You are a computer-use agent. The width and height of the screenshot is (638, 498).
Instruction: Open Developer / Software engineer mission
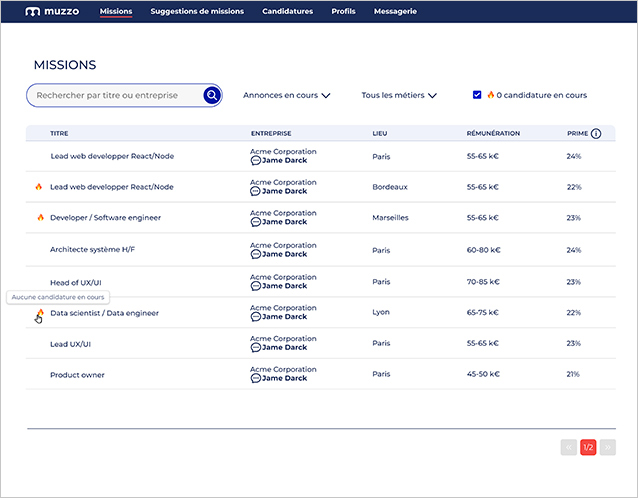[105, 218]
